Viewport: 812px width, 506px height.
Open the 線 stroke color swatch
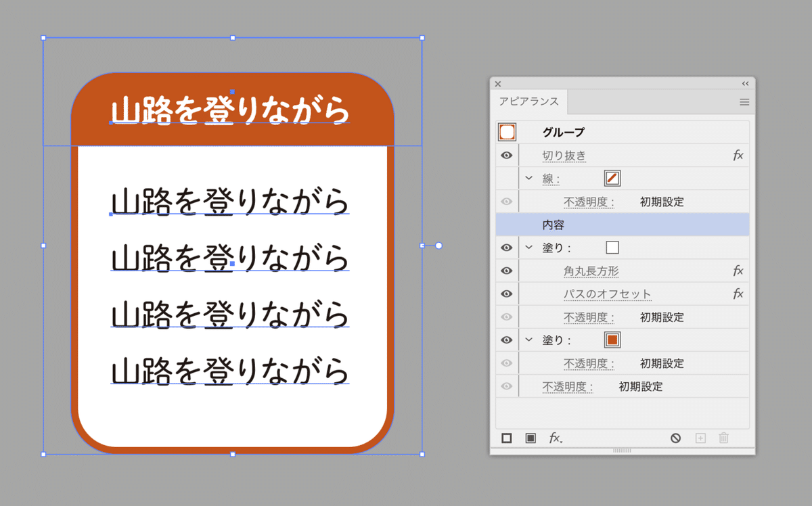[x=612, y=179]
